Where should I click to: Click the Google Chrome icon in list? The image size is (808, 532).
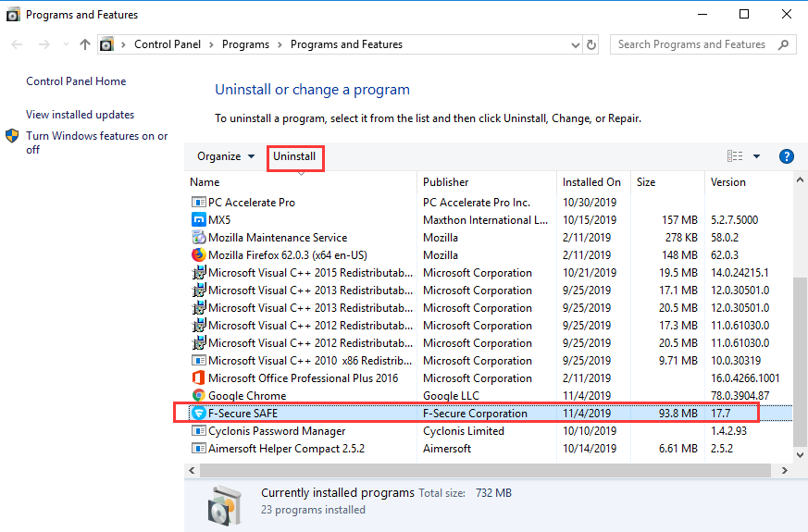click(x=198, y=395)
